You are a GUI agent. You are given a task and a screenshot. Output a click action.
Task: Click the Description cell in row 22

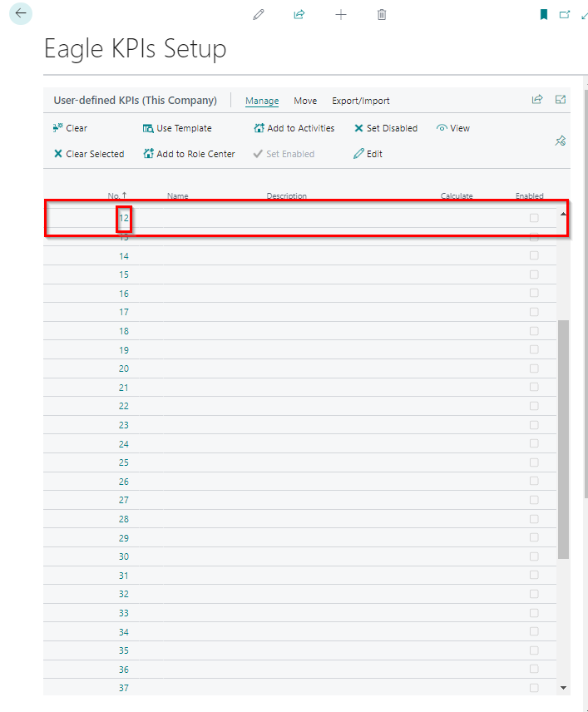pos(349,406)
